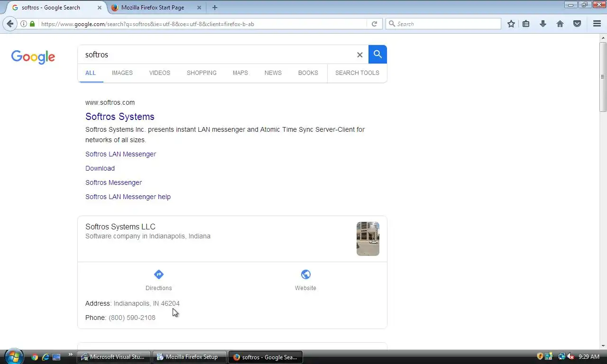Image resolution: width=607 pixels, height=364 pixels.
Task: Close the Mozilla Firefox Start Page tab
Action: tap(199, 8)
